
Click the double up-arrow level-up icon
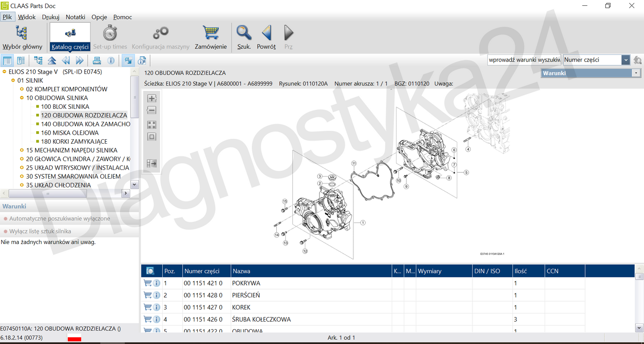coord(52,61)
